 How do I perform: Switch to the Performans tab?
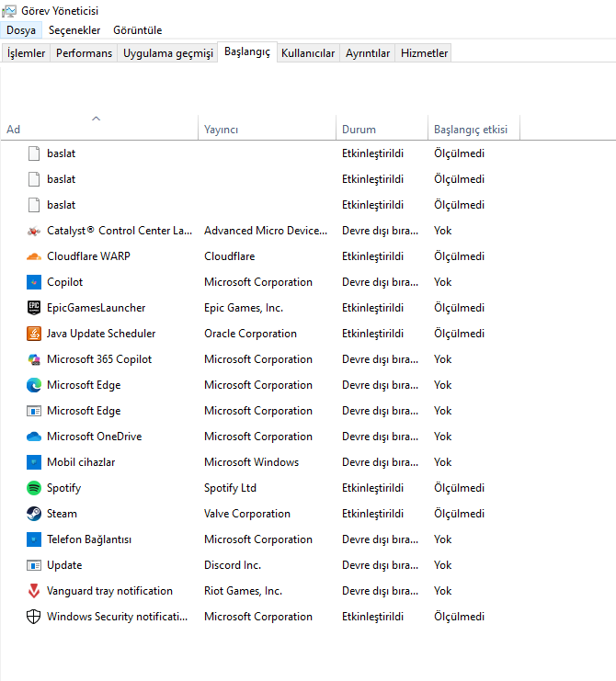tap(84, 53)
